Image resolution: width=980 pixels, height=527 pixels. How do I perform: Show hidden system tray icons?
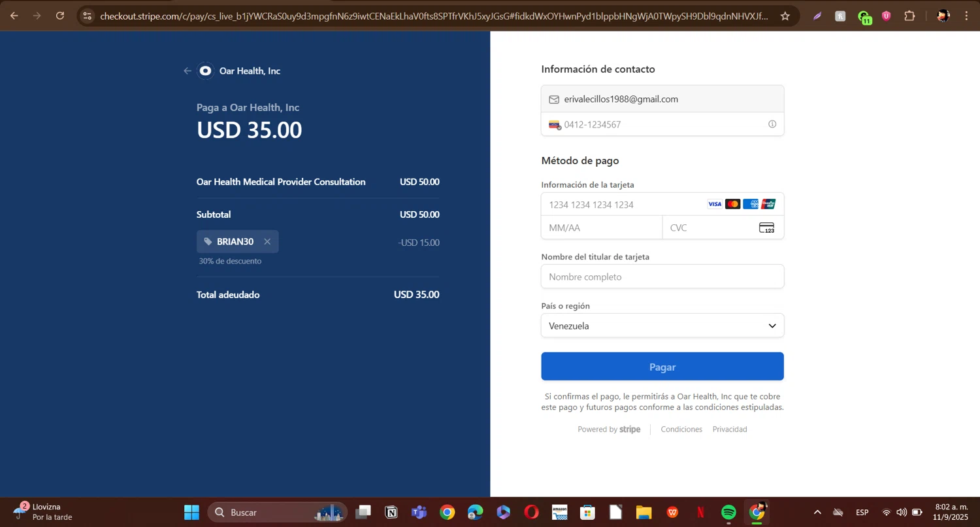coord(817,512)
